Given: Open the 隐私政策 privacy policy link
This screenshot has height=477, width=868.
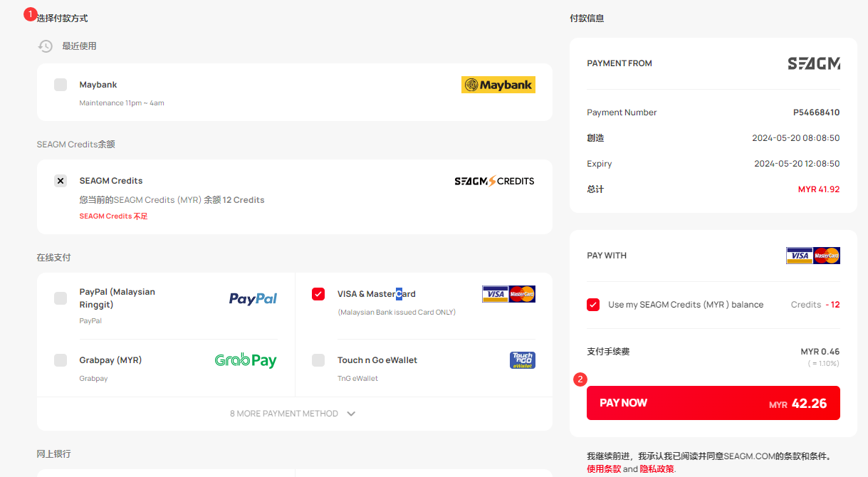Looking at the screenshot, I should tap(657, 469).
